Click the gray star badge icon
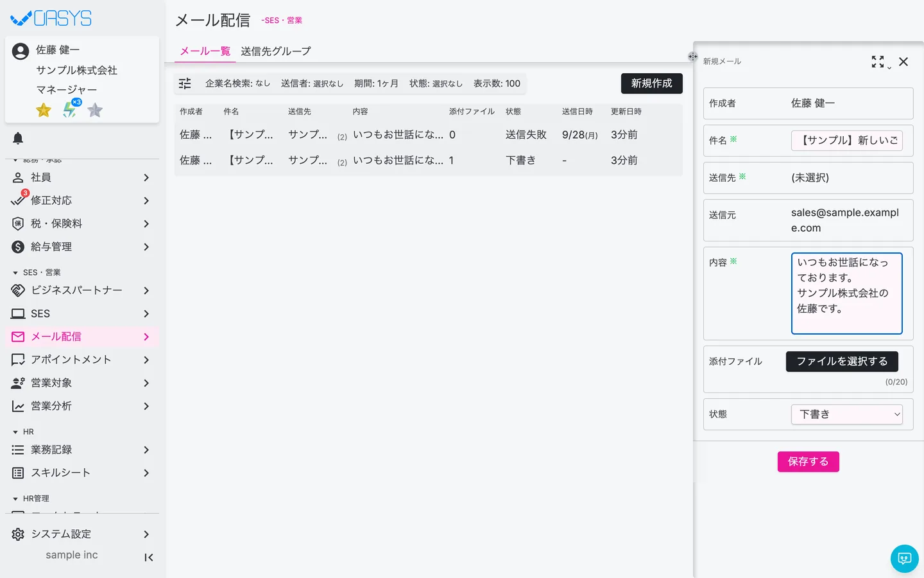This screenshot has height=578, width=924. 95,110
